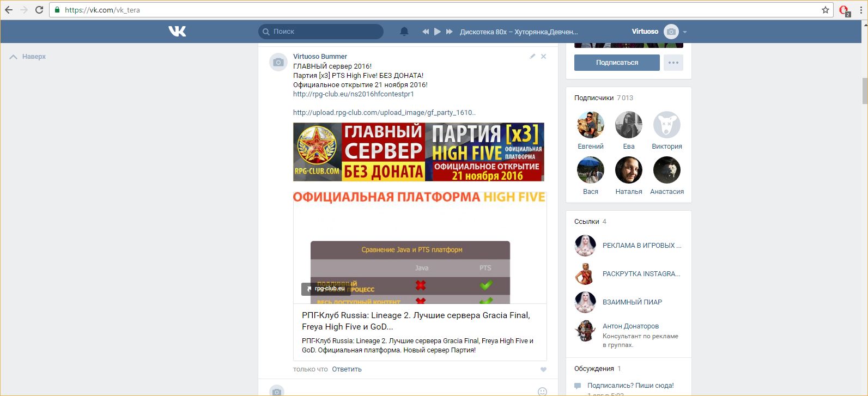Click Ответить to reply to comment
This screenshot has width=868, height=396.
pos(347,369)
